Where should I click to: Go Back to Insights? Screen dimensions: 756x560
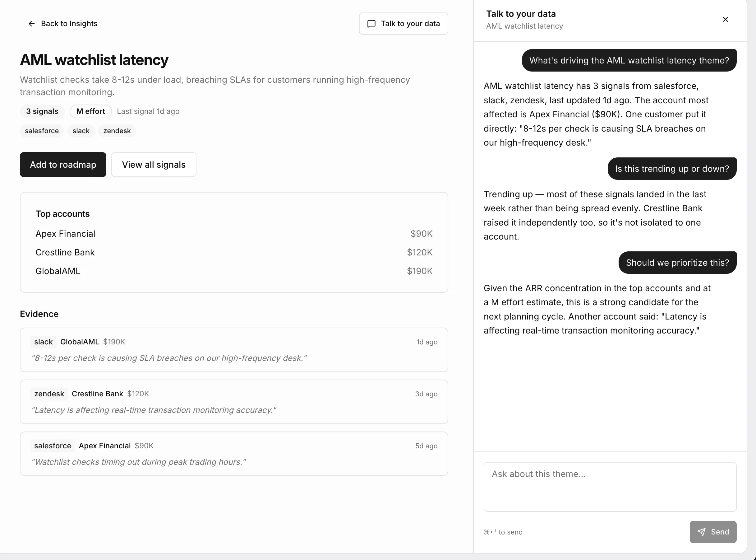(63, 23)
